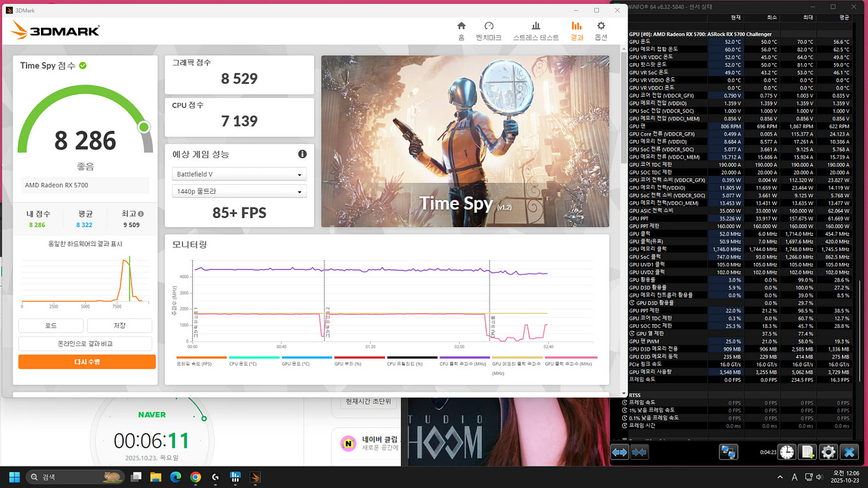Open the Stress Test tab icon
The image size is (868, 488).
(x=535, y=30)
